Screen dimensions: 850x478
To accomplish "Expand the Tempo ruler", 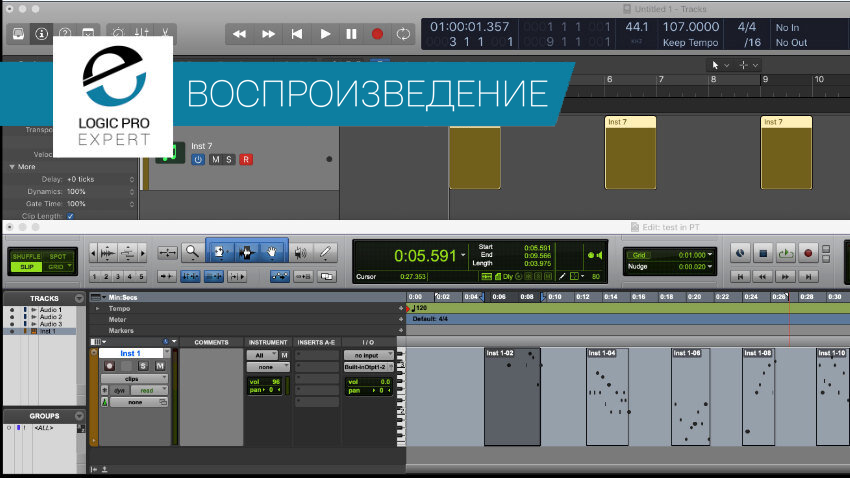I will click(x=98, y=308).
